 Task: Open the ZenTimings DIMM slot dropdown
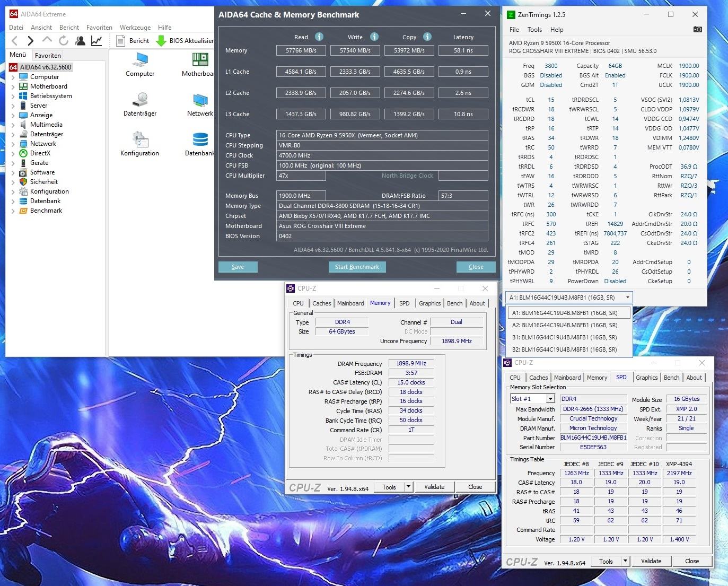pyautogui.click(x=569, y=298)
